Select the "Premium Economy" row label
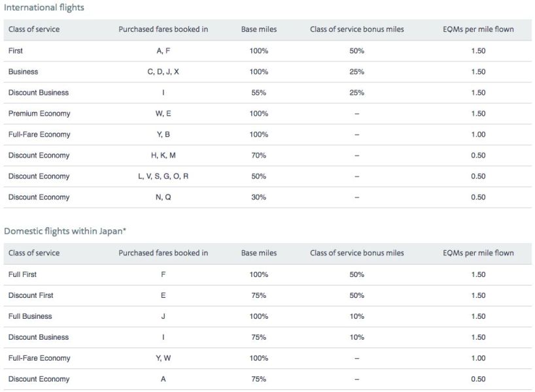Screen dimensions: 535x392 (x=39, y=114)
